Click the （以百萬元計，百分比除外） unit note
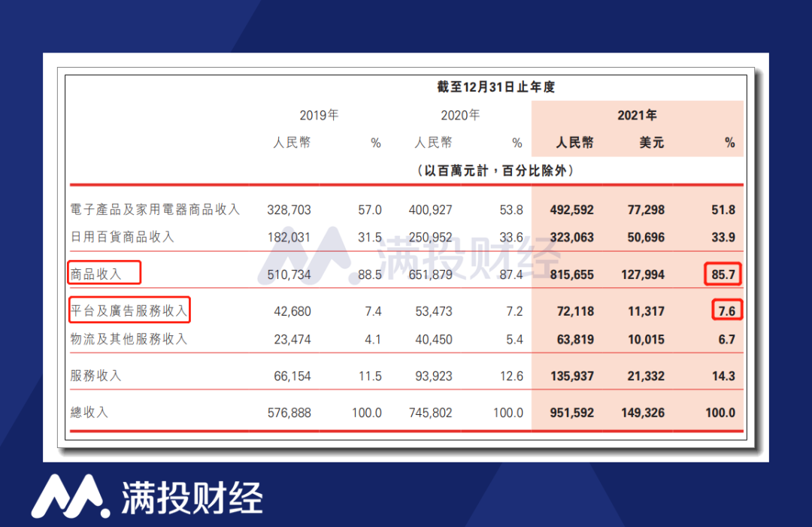The width and height of the screenshot is (812, 527). [495, 171]
